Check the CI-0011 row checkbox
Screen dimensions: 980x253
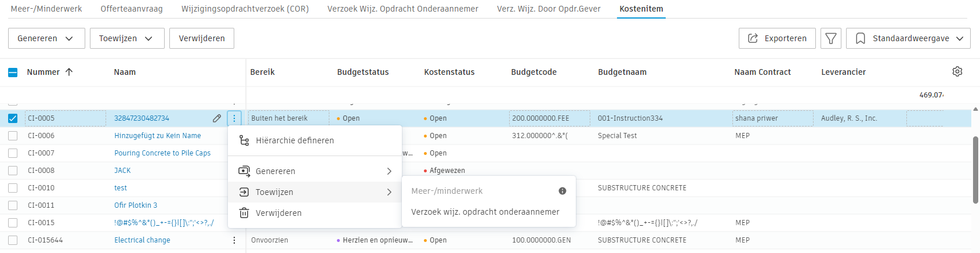pyautogui.click(x=13, y=205)
